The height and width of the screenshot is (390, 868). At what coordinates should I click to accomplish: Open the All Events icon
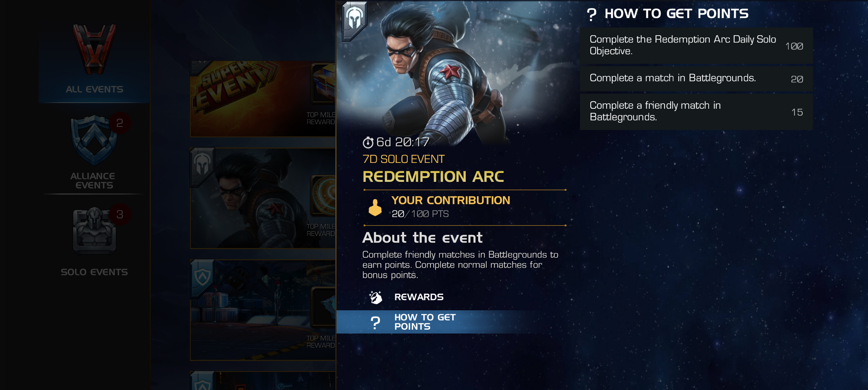coord(94,49)
